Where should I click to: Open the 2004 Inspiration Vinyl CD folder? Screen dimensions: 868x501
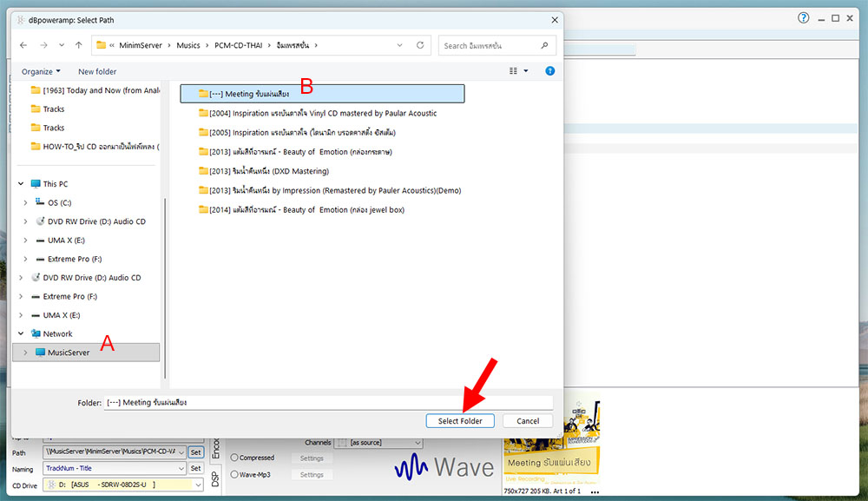(x=322, y=113)
